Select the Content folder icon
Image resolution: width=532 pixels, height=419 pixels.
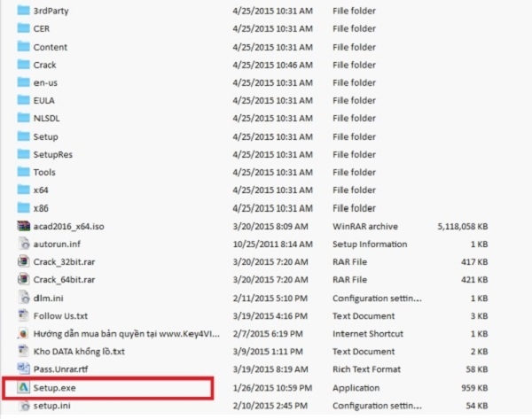[23, 46]
